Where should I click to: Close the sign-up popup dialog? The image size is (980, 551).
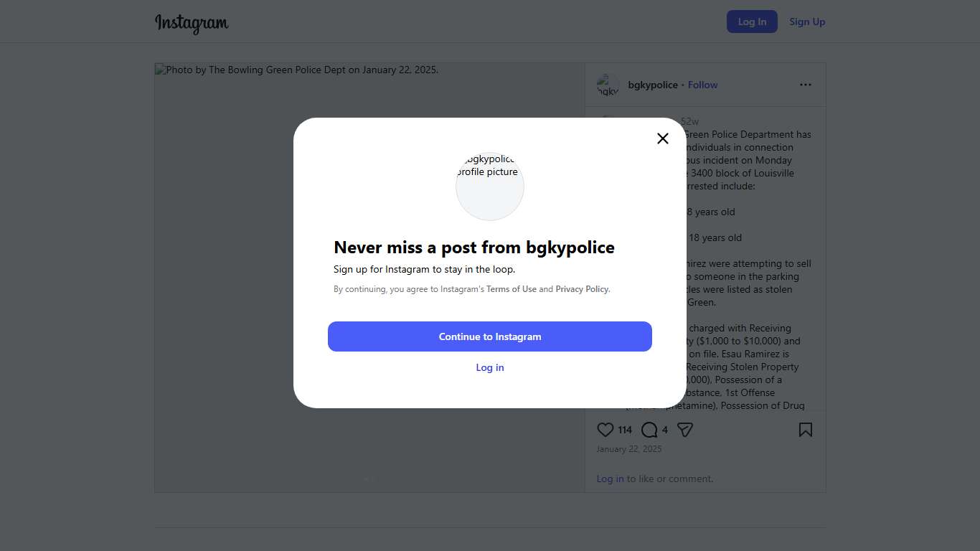[663, 138]
